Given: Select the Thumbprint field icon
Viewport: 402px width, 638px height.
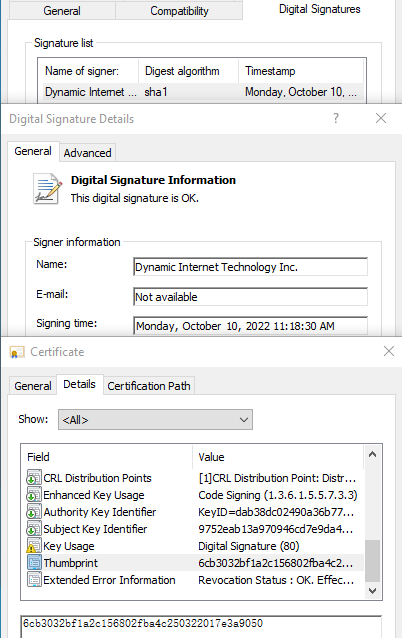Looking at the screenshot, I should coord(34,563).
